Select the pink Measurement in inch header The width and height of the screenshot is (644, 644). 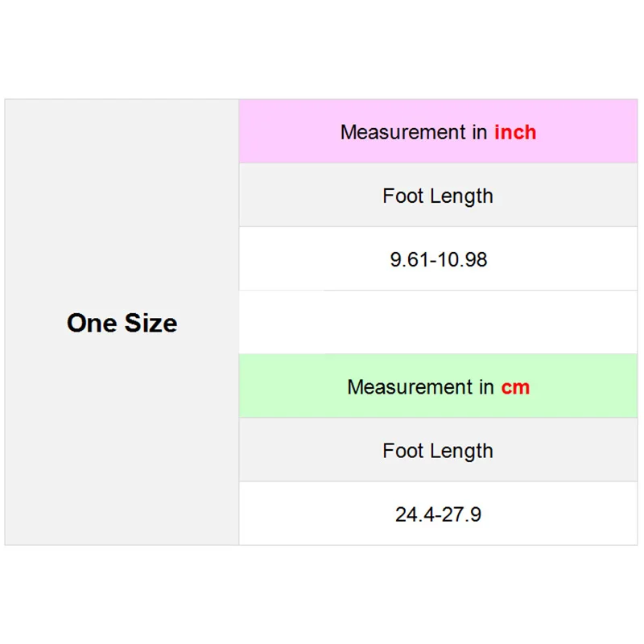tap(438, 131)
